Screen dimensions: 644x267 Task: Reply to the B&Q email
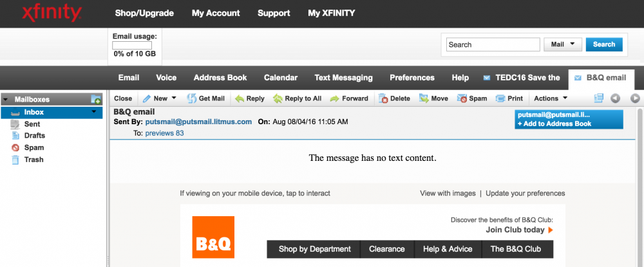[x=249, y=98]
